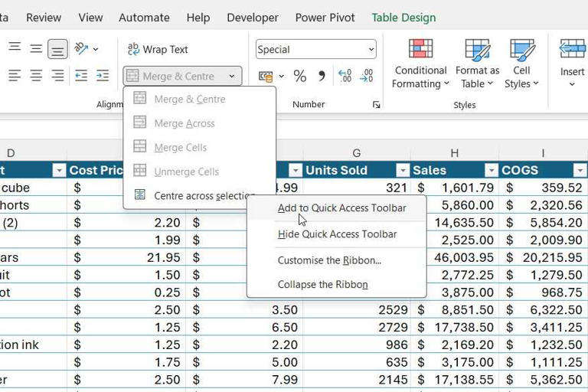Expand accounting format dropdown arrow
The height and width of the screenshot is (392, 588).
(282, 77)
